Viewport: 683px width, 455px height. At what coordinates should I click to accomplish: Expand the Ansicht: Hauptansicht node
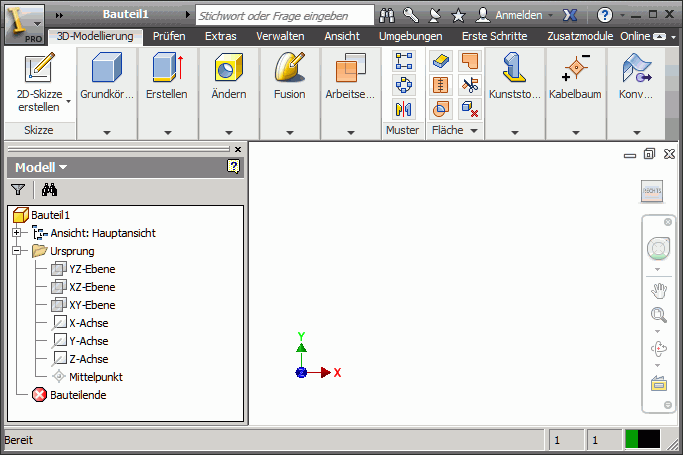[17, 233]
